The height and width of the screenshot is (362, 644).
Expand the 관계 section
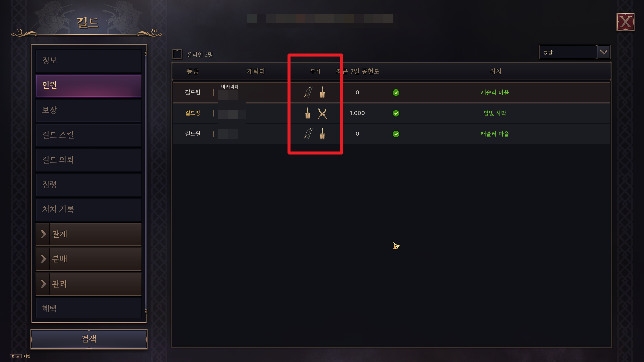tap(89, 234)
